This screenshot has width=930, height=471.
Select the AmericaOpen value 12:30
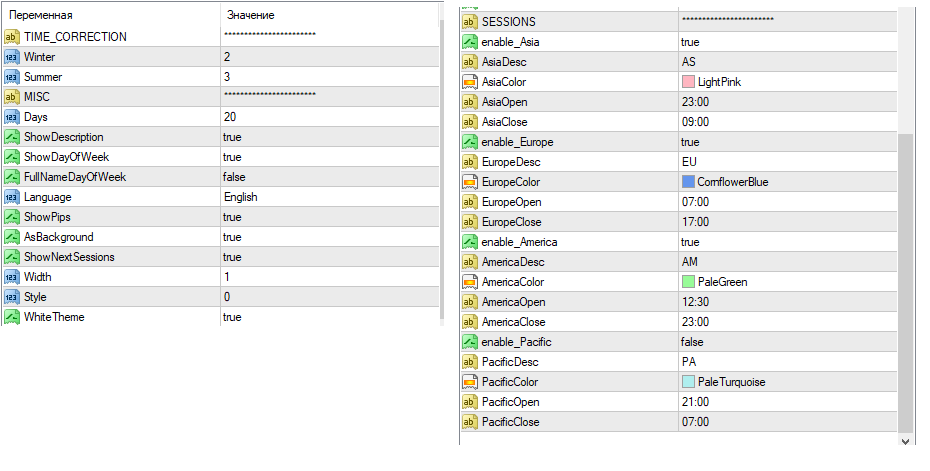[x=695, y=302]
